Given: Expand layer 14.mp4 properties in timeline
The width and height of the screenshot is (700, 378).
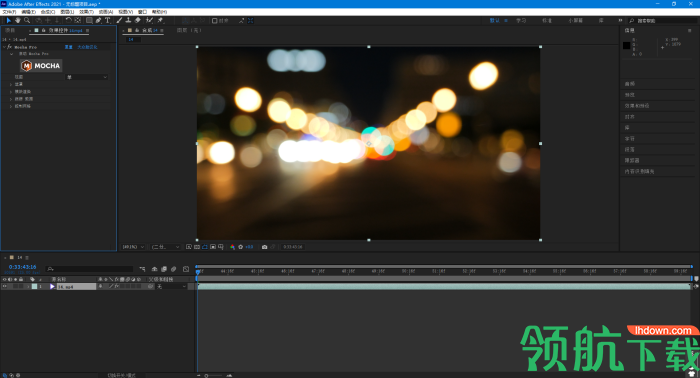Looking at the screenshot, I should [x=29, y=287].
